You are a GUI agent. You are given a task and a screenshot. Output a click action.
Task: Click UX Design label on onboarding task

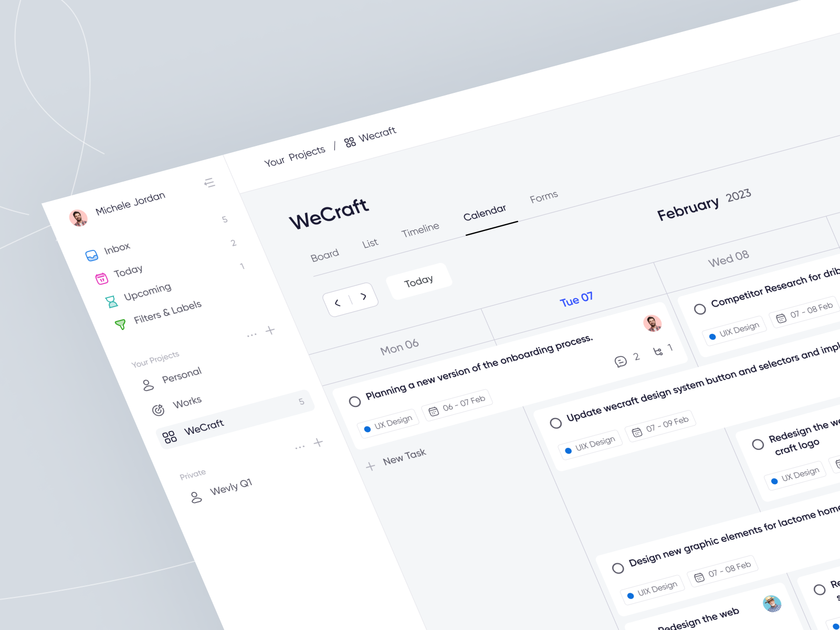point(388,423)
